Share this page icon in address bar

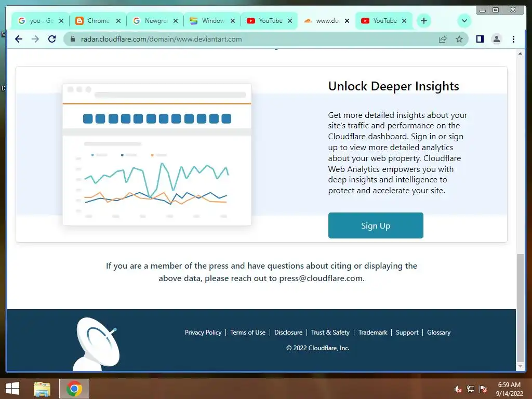(x=443, y=39)
